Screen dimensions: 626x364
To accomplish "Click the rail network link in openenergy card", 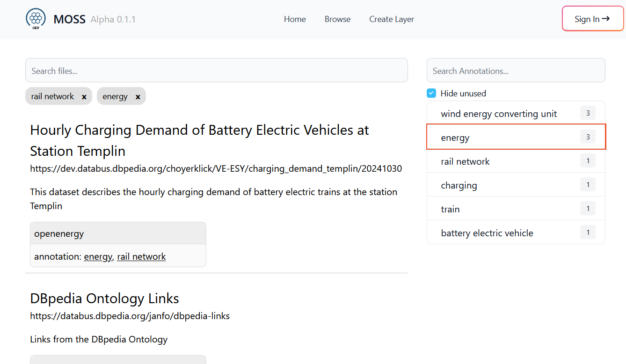I will 141,256.
